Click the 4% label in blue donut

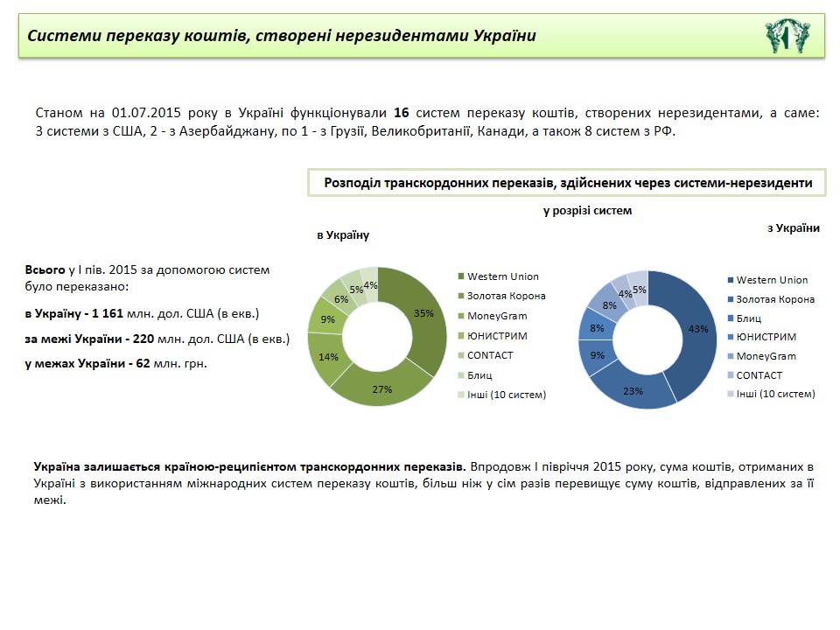pos(625,294)
